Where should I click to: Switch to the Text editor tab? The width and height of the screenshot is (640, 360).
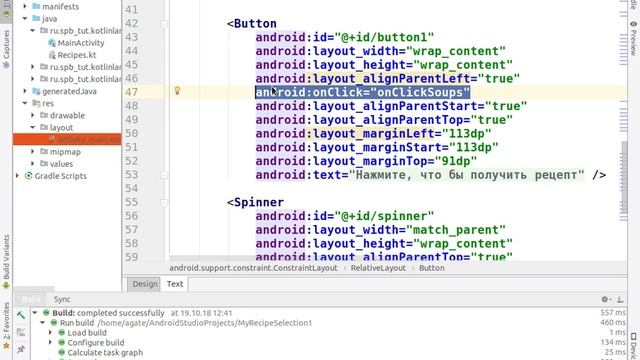(x=175, y=284)
